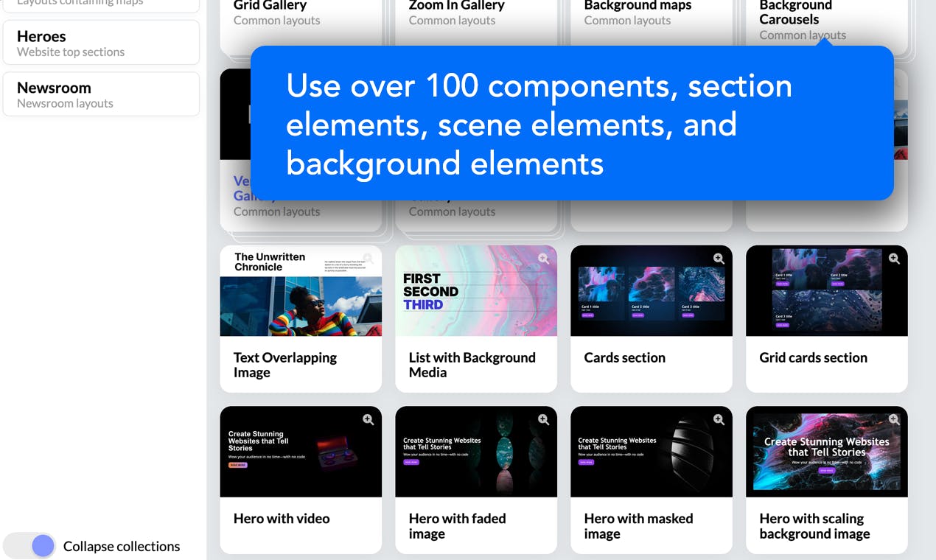Select the Grid Gallery layout card
This screenshot has width=936, height=560.
pyautogui.click(x=301, y=21)
